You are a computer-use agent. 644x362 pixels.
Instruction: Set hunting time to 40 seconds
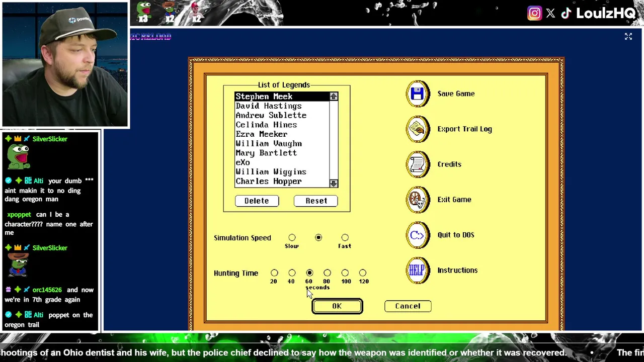tap(292, 273)
